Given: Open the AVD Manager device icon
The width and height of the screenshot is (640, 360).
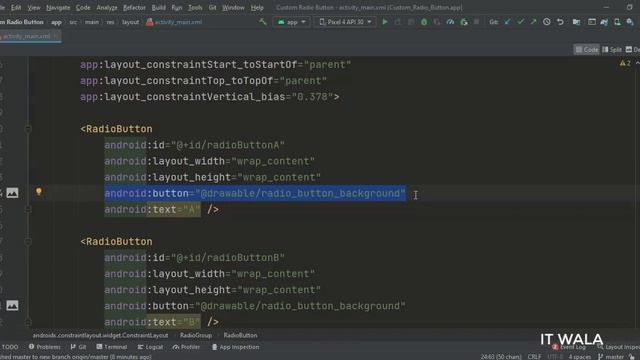Looking at the screenshot, I should point(617,22).
